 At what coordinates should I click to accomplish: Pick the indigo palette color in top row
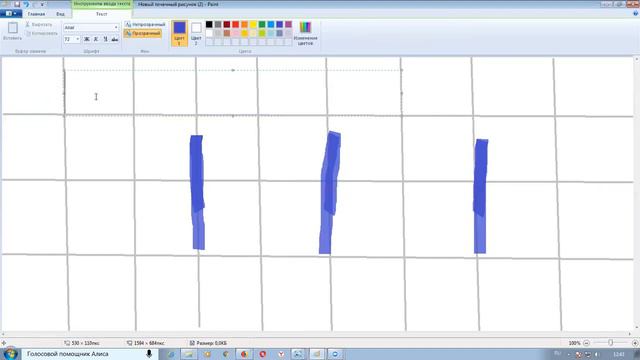[280, 24]
